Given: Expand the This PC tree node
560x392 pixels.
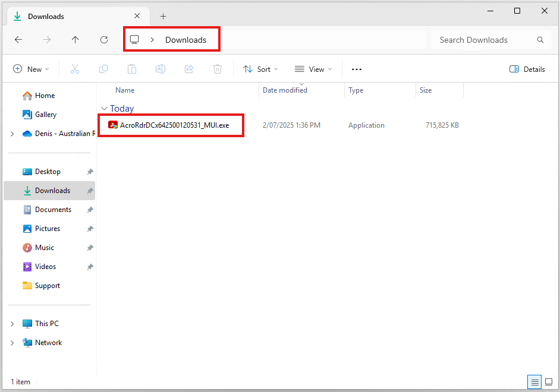Looking at the screenshot, I should coord(12,324).
